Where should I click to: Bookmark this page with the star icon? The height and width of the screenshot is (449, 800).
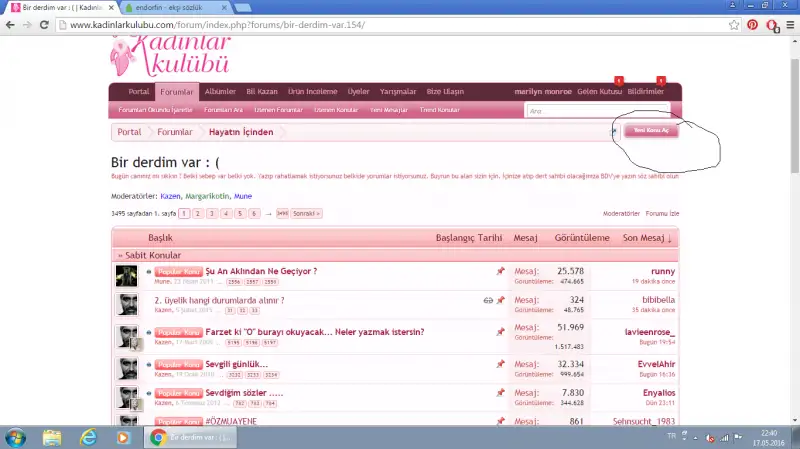735,24
